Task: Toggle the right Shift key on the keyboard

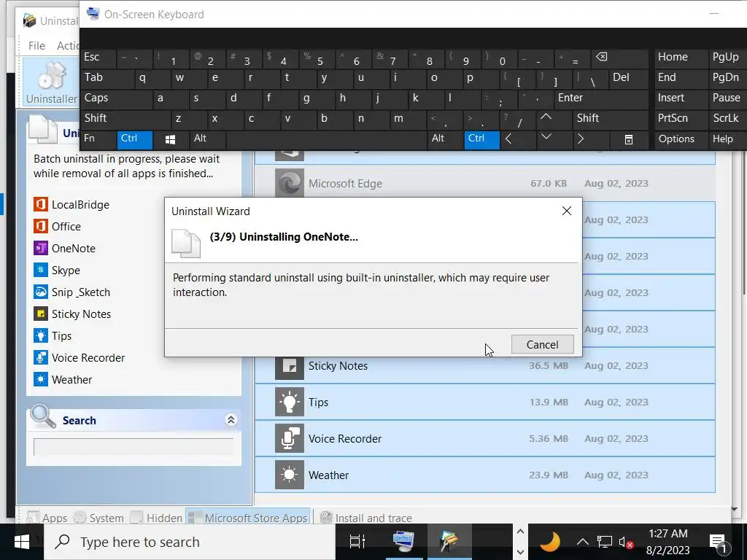Action: click(x=611, y=119)
